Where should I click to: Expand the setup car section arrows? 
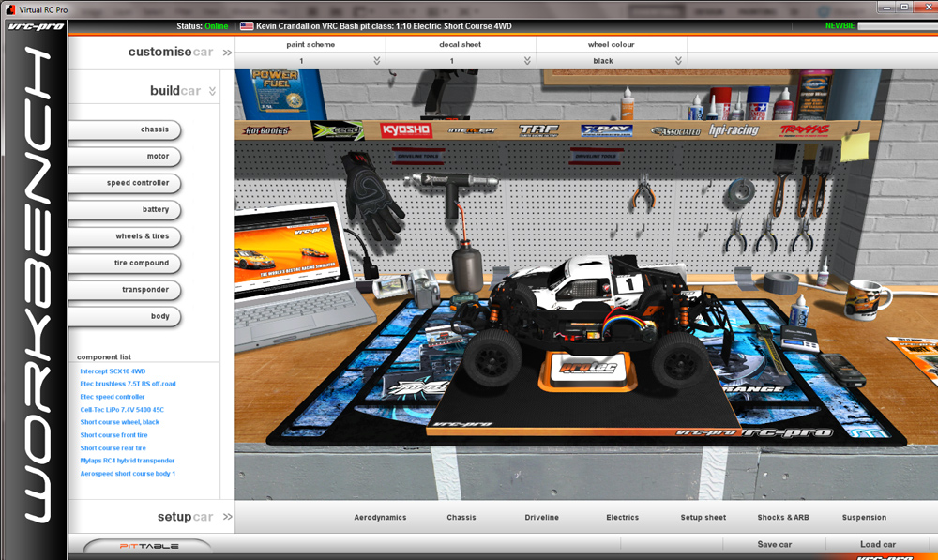click(x=227, y=516)
